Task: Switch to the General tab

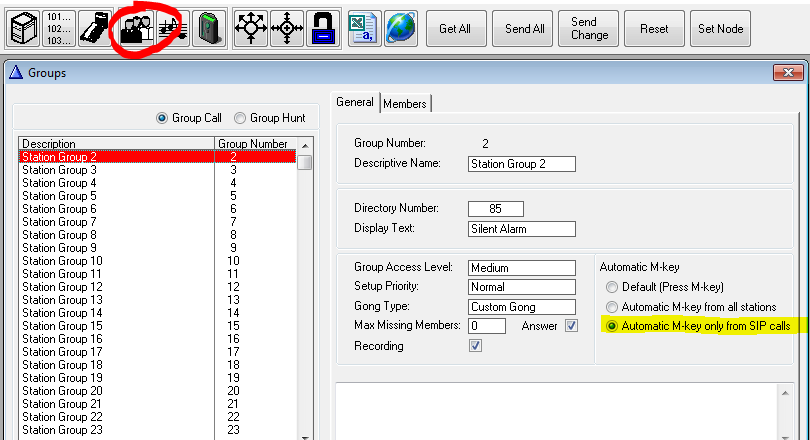Action: click(355, 102)
